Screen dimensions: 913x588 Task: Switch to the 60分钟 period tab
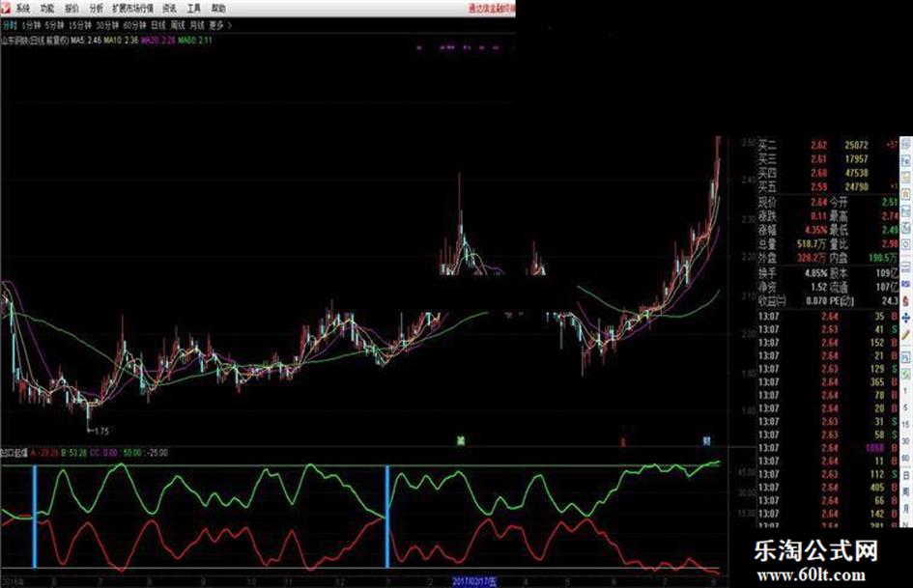point(135,26)
